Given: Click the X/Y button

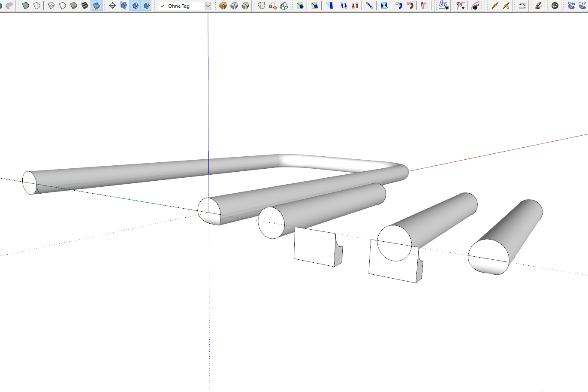Looking at the screenshot, I should [x=582, y=6].
